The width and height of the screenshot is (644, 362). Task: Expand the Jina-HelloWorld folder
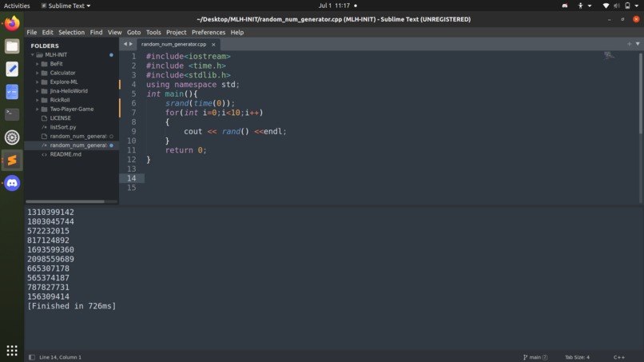[38, 91]
